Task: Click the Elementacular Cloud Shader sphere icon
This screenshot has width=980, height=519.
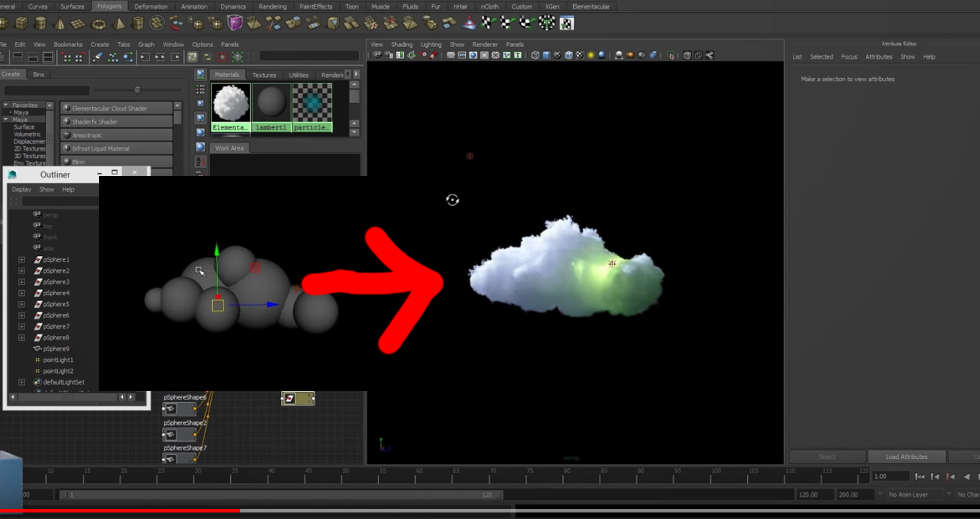Action: point(67,108)
